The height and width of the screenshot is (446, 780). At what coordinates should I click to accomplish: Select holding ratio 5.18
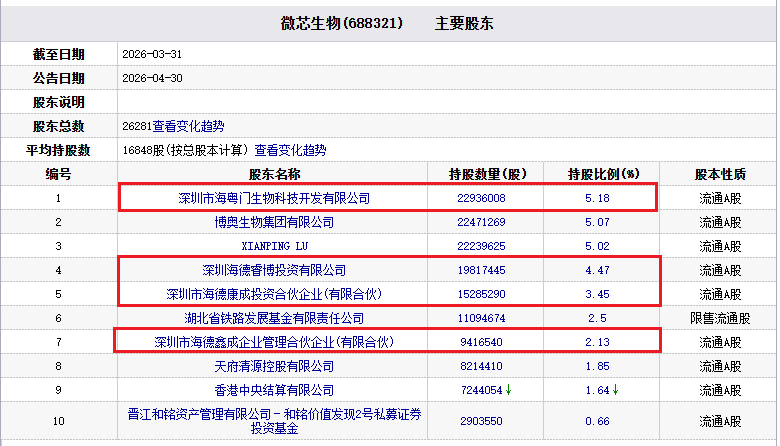point(597,198)
